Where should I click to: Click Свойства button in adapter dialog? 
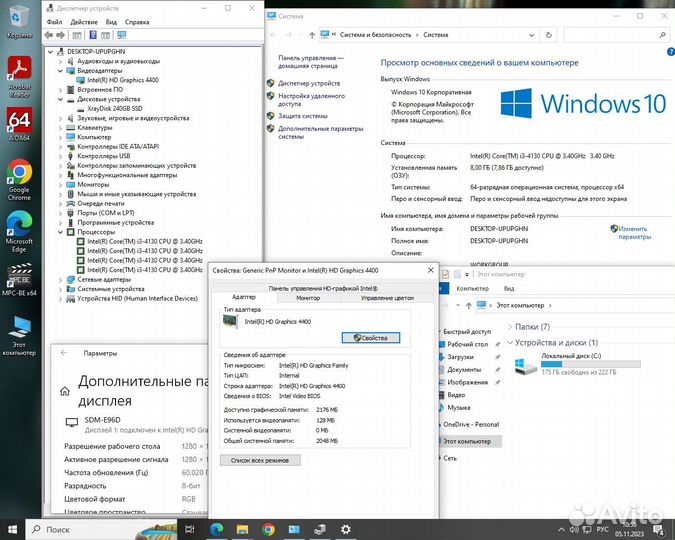[x=371, y=338]
